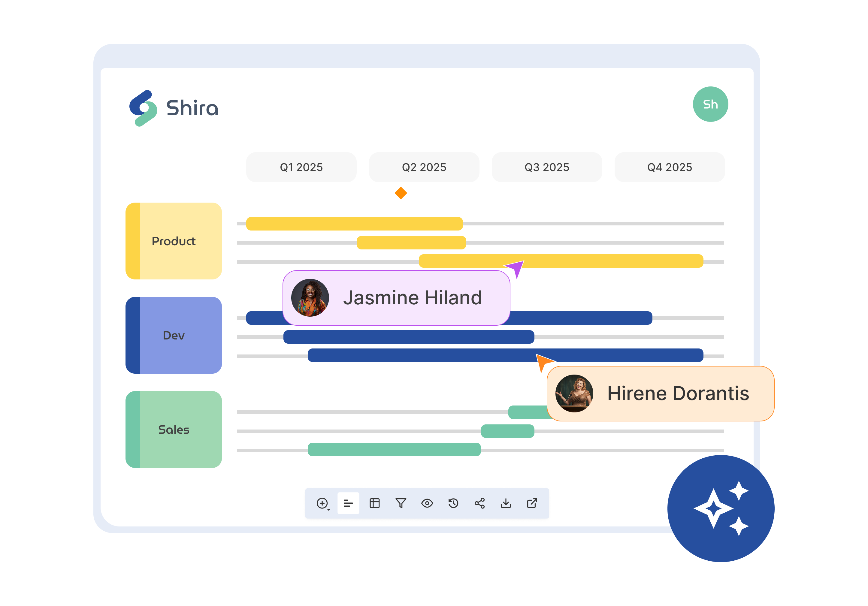This screenshot has height=606, width=868.
Task: Click the Shira logo
Action: (x=174, y=108)
